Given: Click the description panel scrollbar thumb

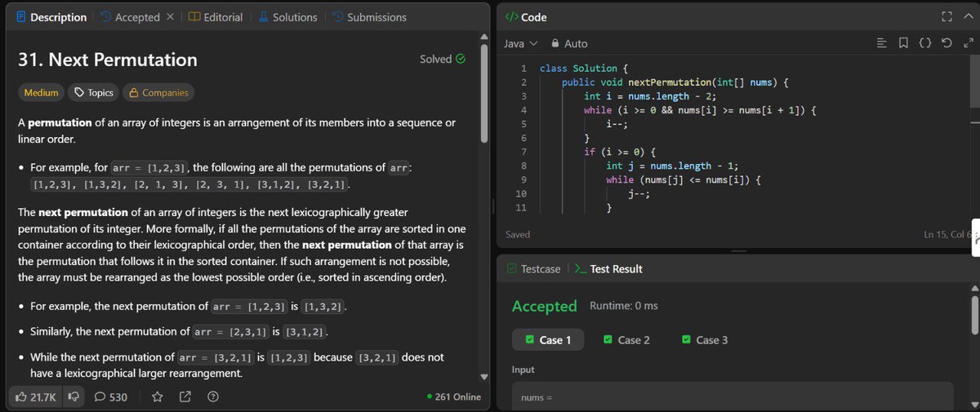Looking at the screenshot, I should tap(483, 91).
